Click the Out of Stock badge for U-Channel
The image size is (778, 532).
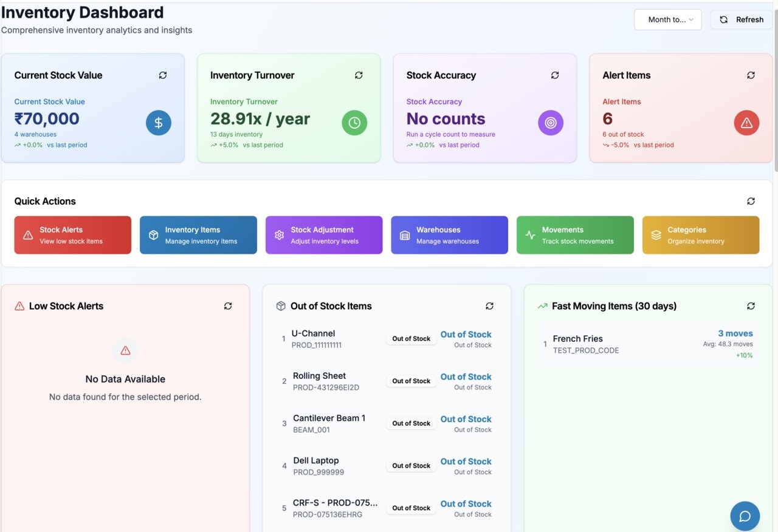pyautogui.click(x=411, y=339)
